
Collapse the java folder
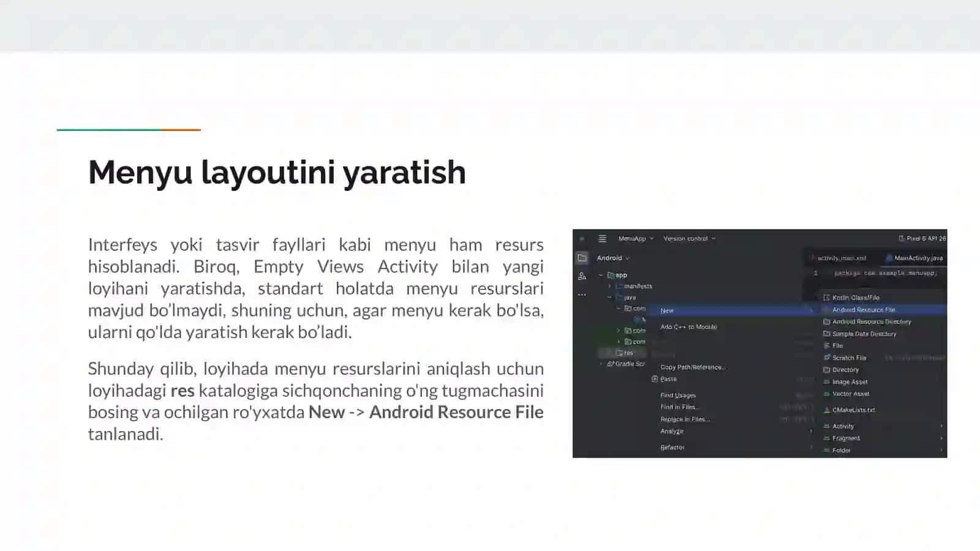click(609, 298)
